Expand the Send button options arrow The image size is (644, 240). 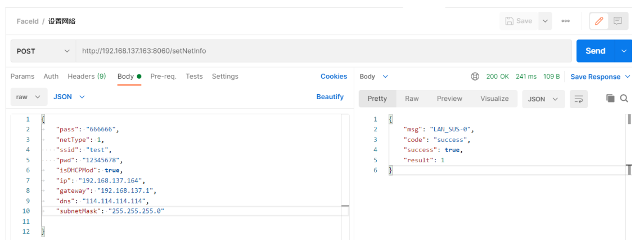(624, 51)
